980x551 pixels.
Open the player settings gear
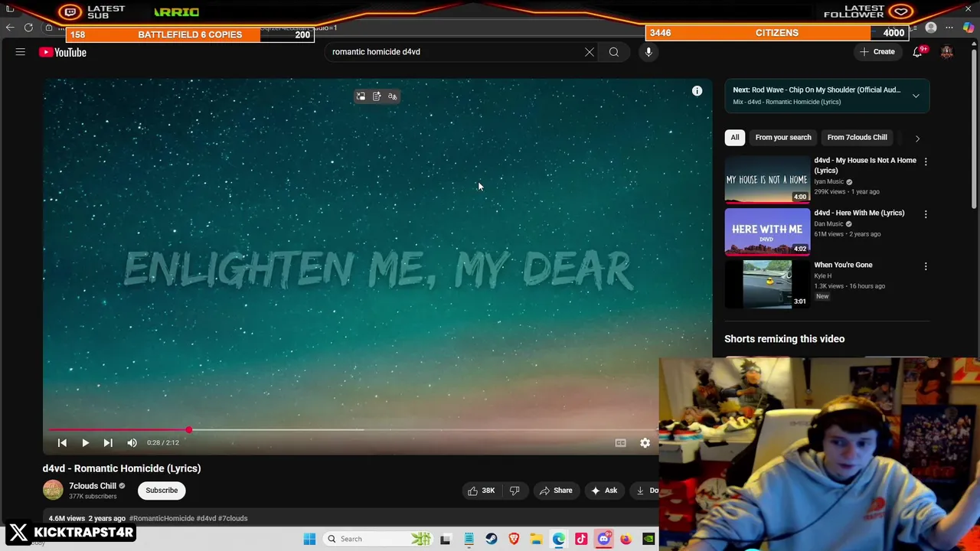coord(645,443)
